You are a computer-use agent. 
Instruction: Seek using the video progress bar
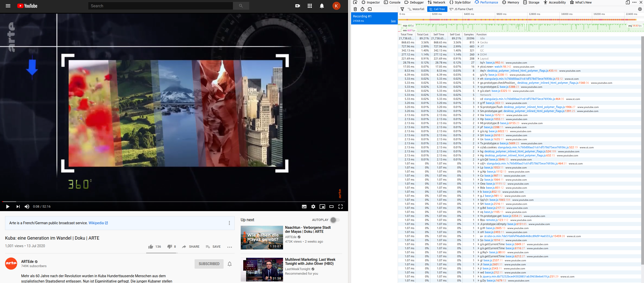(173, 201)
